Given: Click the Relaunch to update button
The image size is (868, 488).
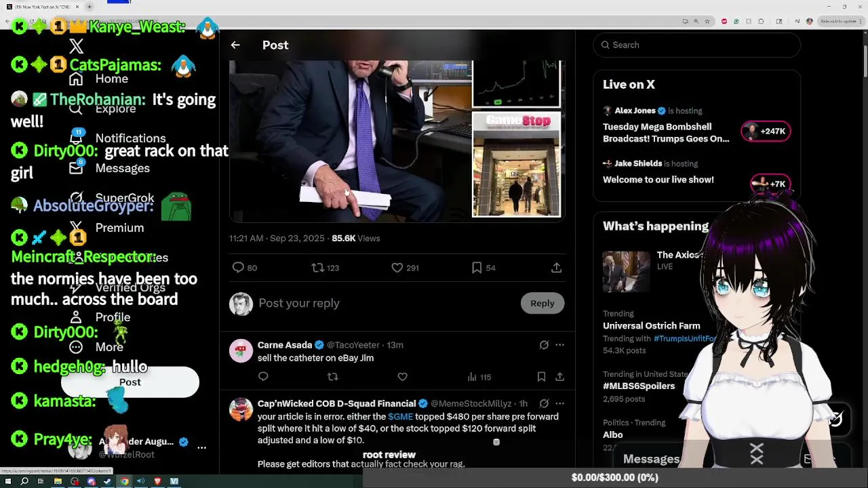Looking at the screenshot, I should (840, 22).
